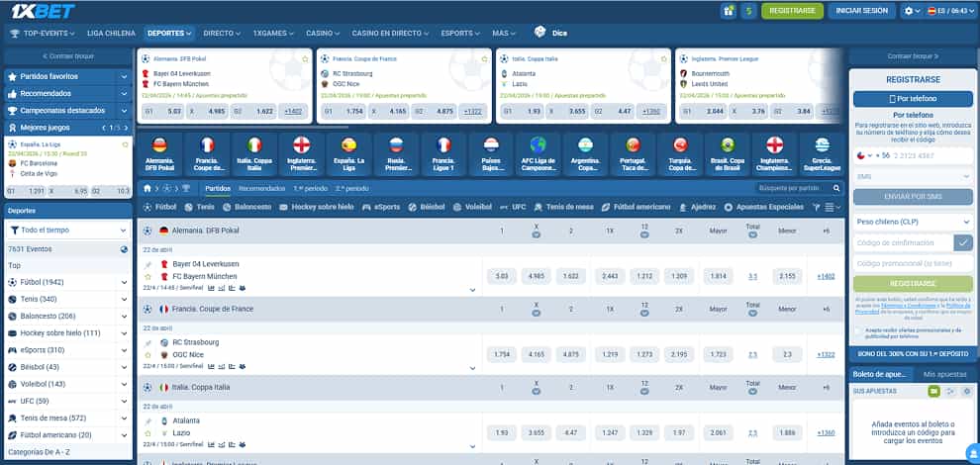Viewport: 980px width, 465px height.
Task: Click the Por teléfono registration button
Action: click(x=913, y=99)
